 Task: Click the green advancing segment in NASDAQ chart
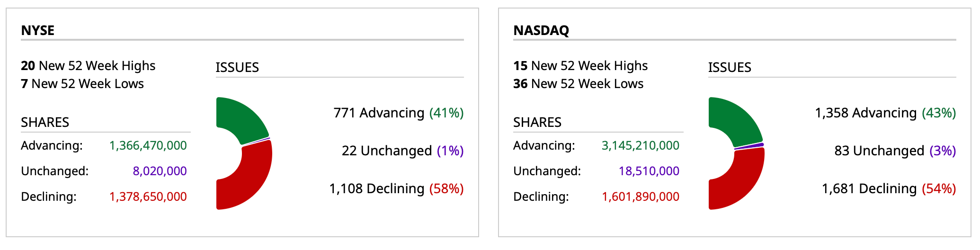[x=734, y=118]
